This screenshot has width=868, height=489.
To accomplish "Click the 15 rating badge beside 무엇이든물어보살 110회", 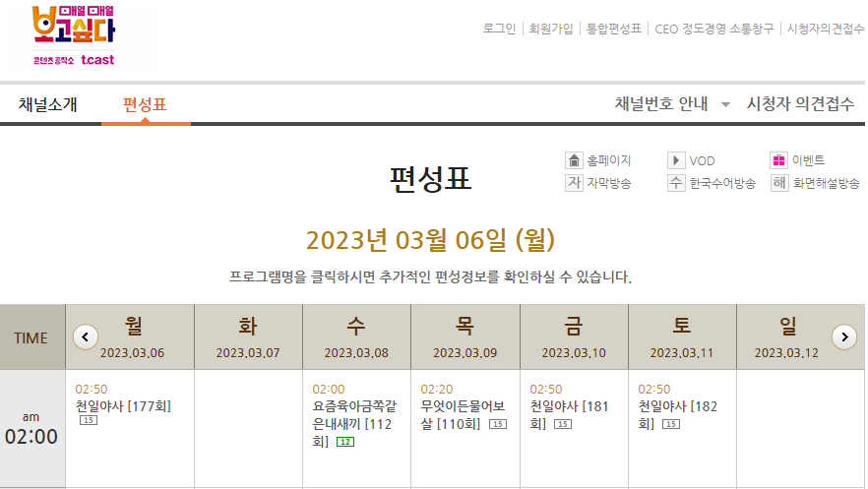I will pyautogui.click(x=498, y=424).
